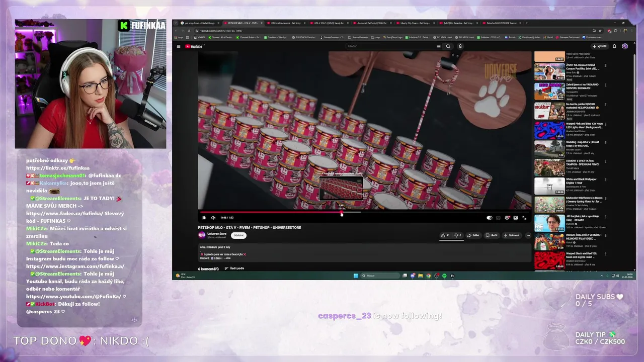
Task: Open options for Warped Pink and Blue video
Action: [x=606, y=124]
